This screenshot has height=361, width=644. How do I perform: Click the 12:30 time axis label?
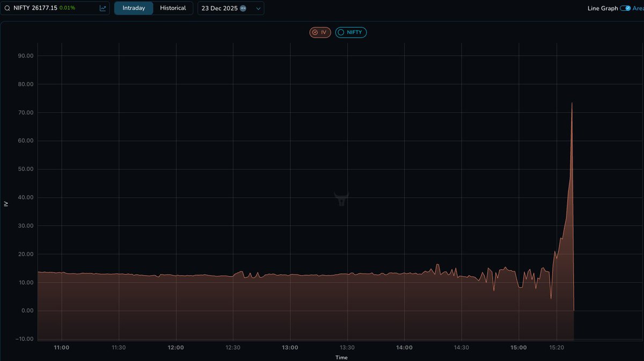(x=233, y=348)
